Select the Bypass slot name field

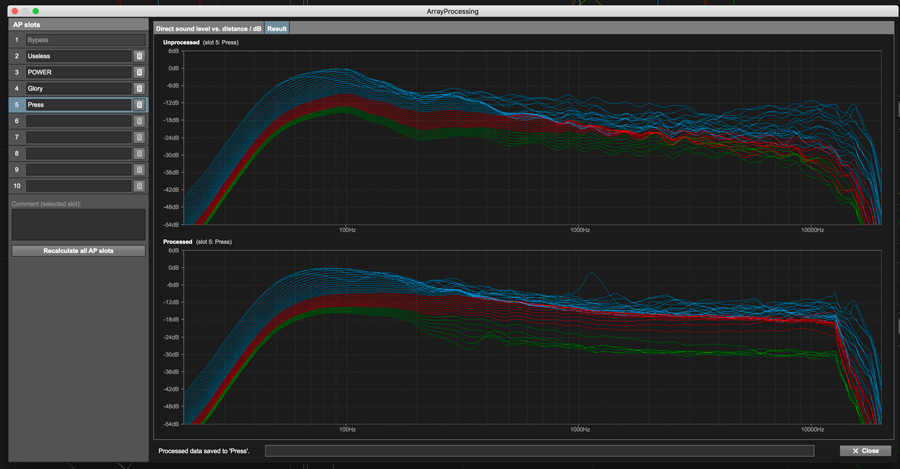coord(86,40)
